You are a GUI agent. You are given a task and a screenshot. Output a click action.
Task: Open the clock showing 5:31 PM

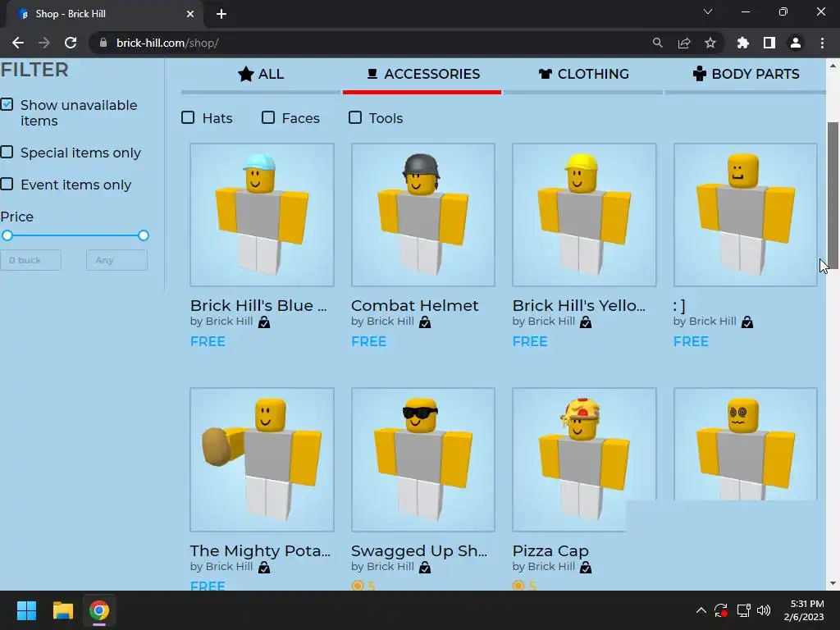click(804, 610)
